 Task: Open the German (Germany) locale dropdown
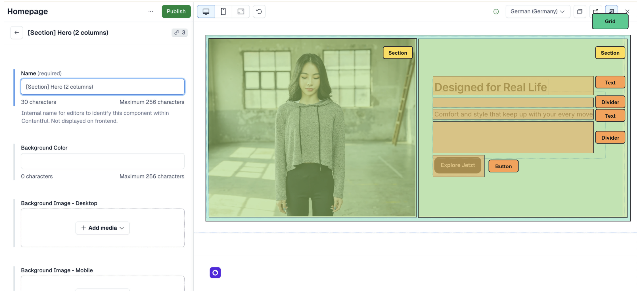click(538, 11)
